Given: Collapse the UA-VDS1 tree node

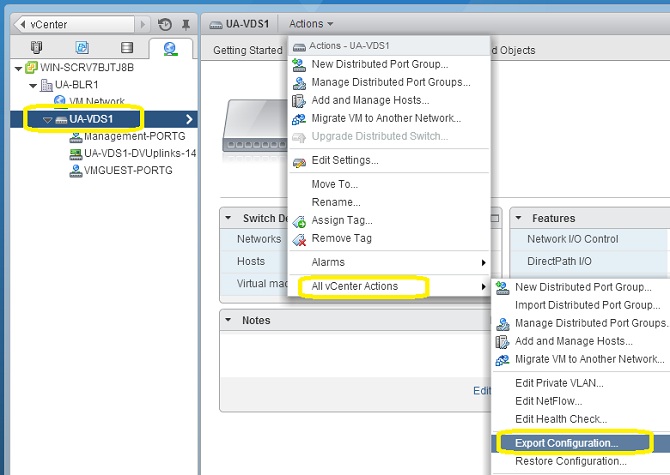Looking at the screenshot, I should pos(47,120).
